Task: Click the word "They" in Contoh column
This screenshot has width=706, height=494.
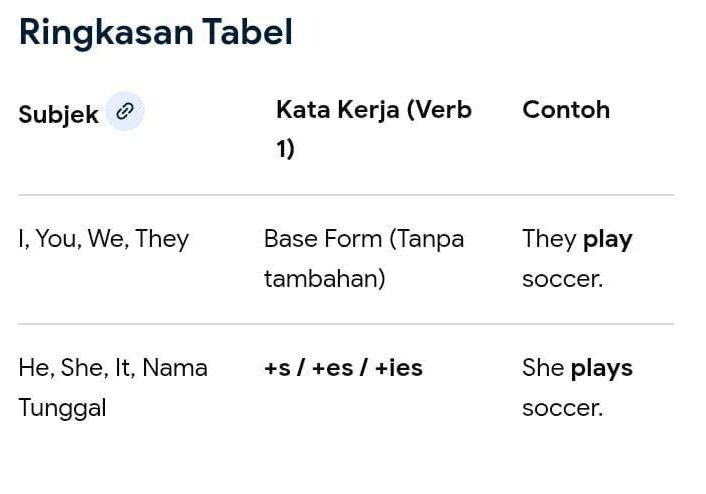Action: pyautogui.click(x=549, y=240)
